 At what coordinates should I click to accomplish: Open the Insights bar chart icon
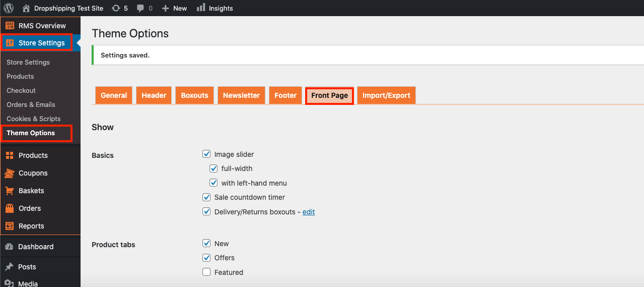[x=201, y=8]
